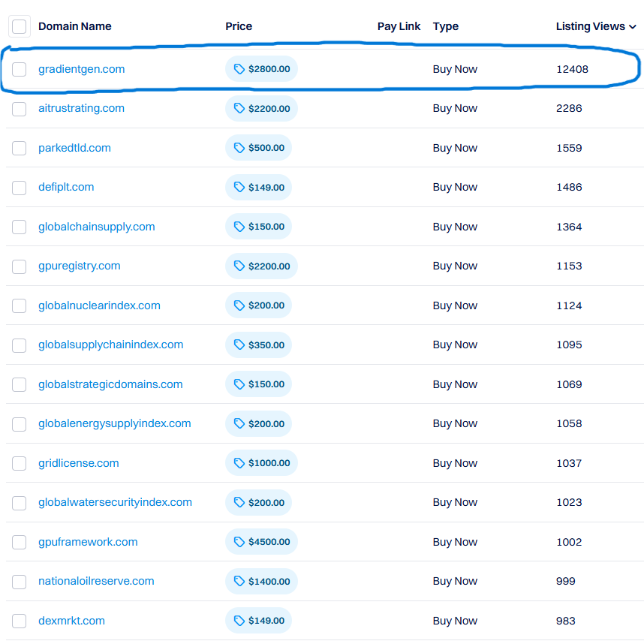Click the tag icon beside $500.00

point(239,148)
